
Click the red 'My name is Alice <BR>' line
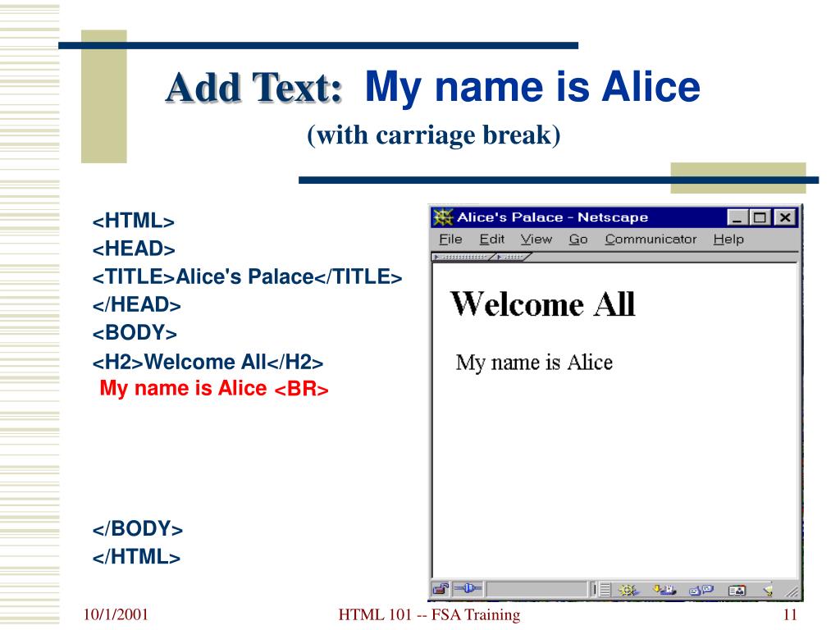214,388
